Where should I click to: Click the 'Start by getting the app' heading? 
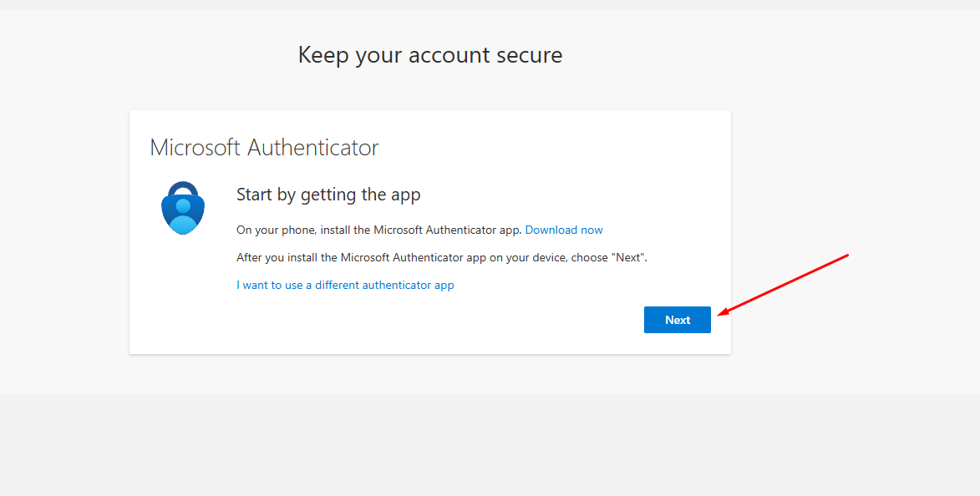328,195
